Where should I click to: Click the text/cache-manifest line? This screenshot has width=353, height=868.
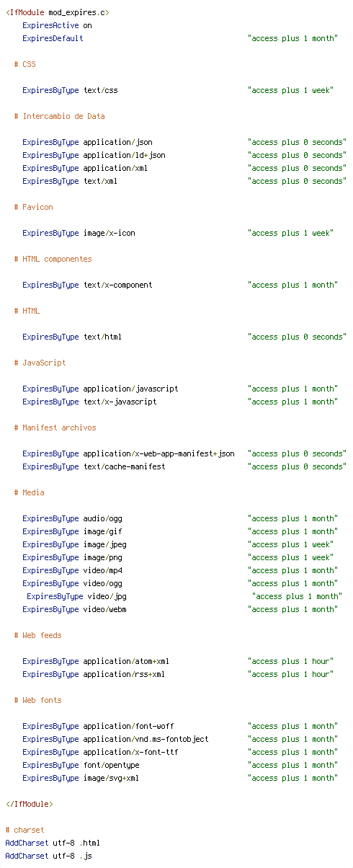tap(184, 466)
